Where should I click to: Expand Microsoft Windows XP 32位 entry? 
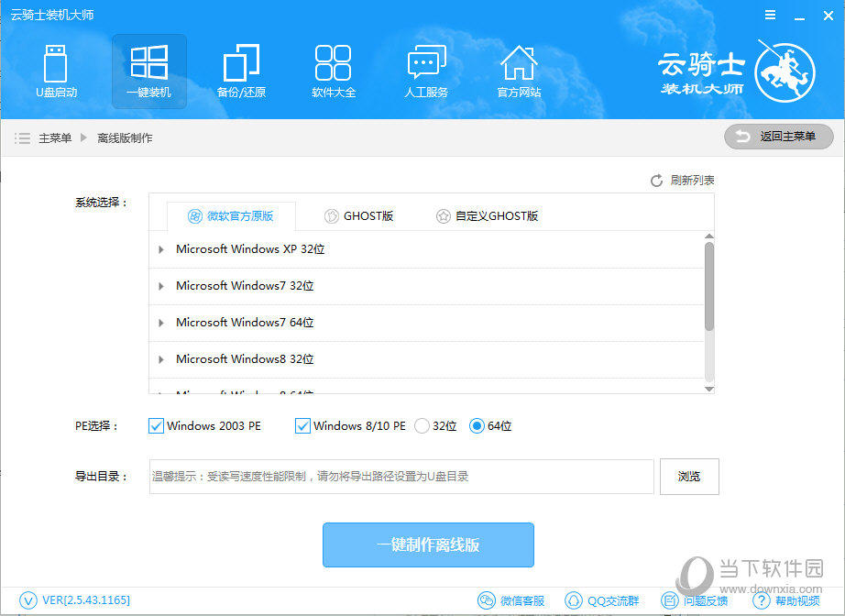coord(162,249)
